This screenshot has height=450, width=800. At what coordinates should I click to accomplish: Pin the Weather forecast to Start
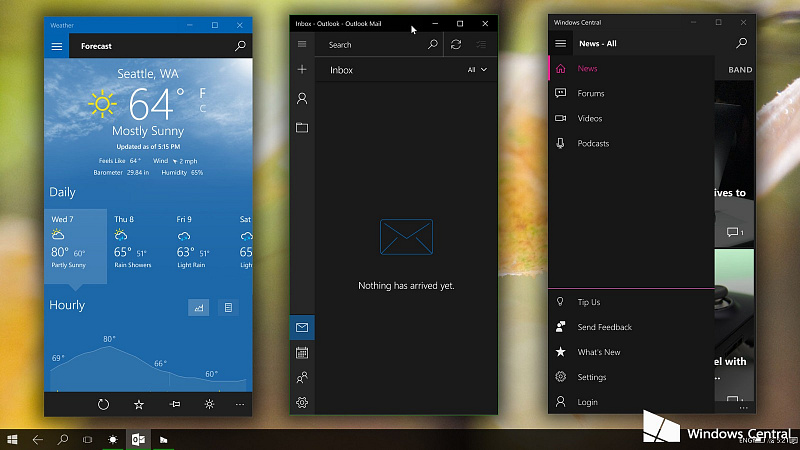174,405
